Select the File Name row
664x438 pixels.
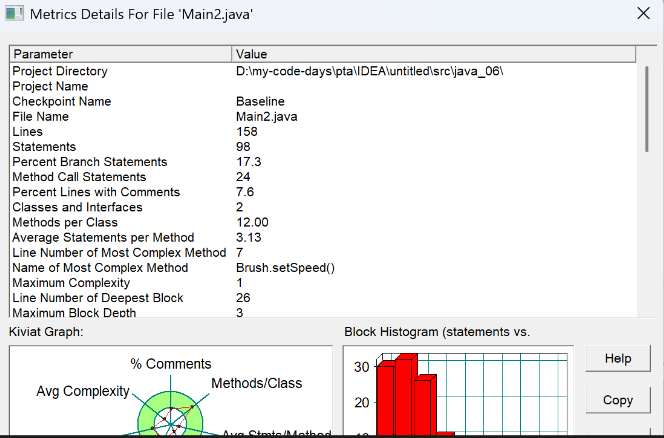[323, 116]
